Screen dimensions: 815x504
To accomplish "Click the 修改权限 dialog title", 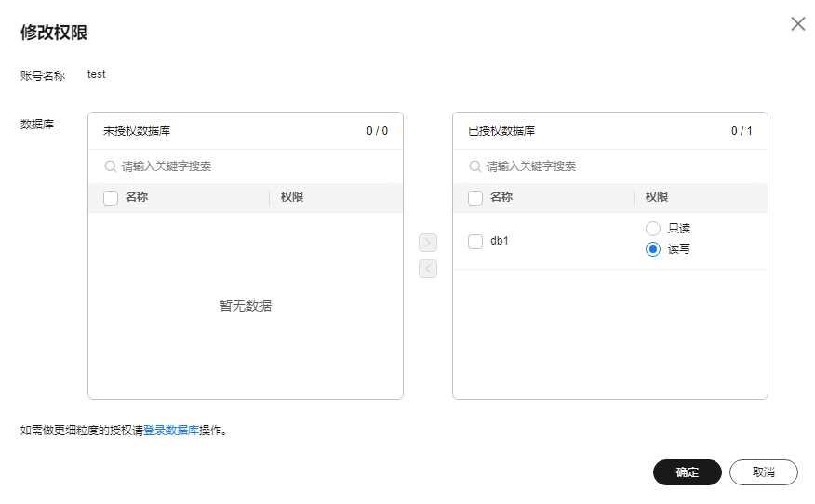I will coord(54,33).
